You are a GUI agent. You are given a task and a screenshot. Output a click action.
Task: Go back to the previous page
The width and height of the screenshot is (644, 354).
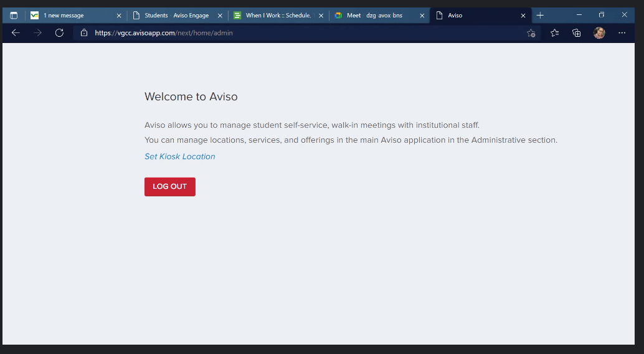point(16,33)
